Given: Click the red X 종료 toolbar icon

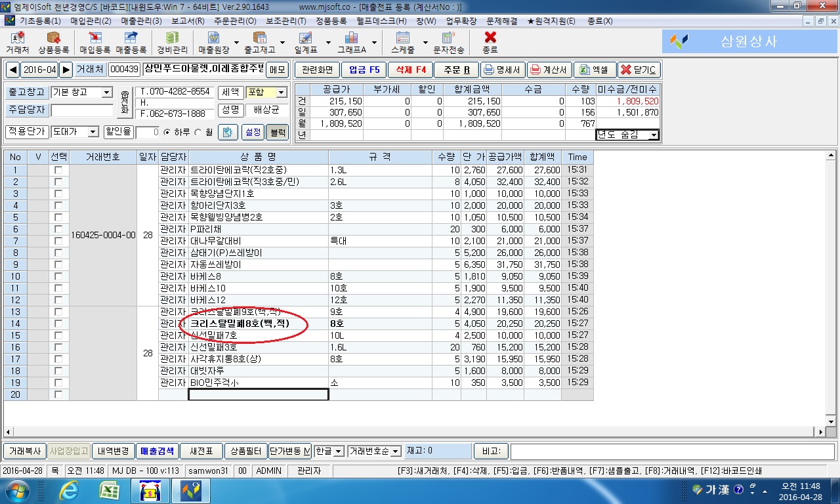Looking at the screenshot, I should pos(490,42).
